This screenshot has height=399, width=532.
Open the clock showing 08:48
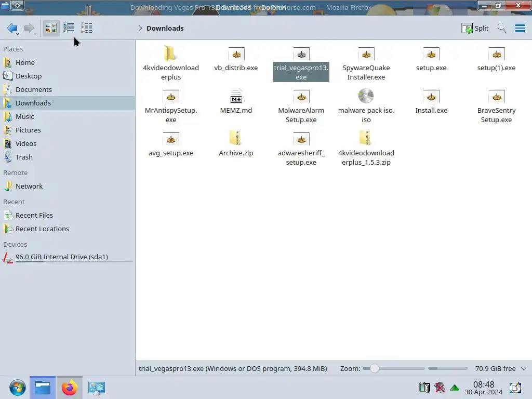point(484,388)
